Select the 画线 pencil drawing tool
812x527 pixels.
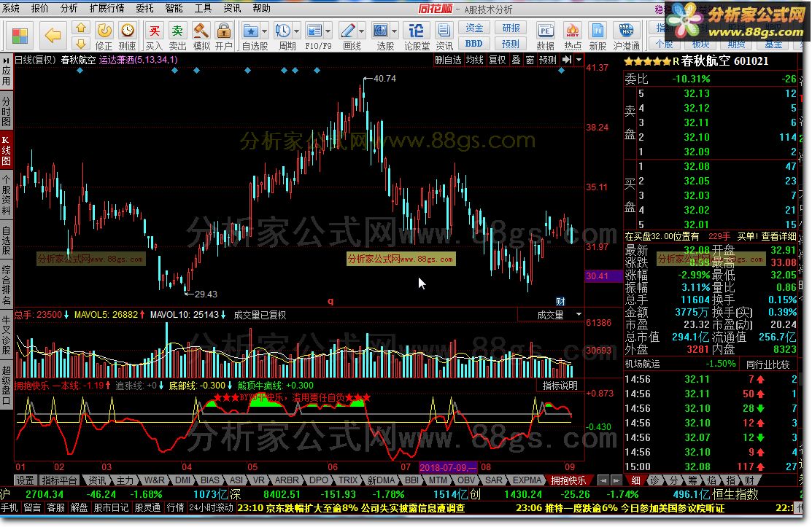pyautogui.click(x=347, y=31)
